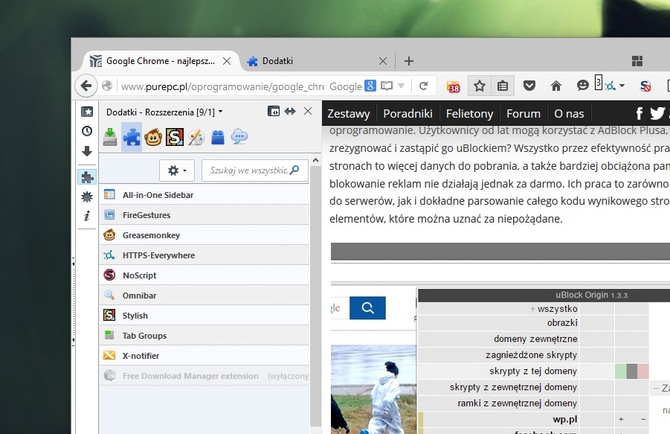Select NoScript extension row

coord(204,275)
